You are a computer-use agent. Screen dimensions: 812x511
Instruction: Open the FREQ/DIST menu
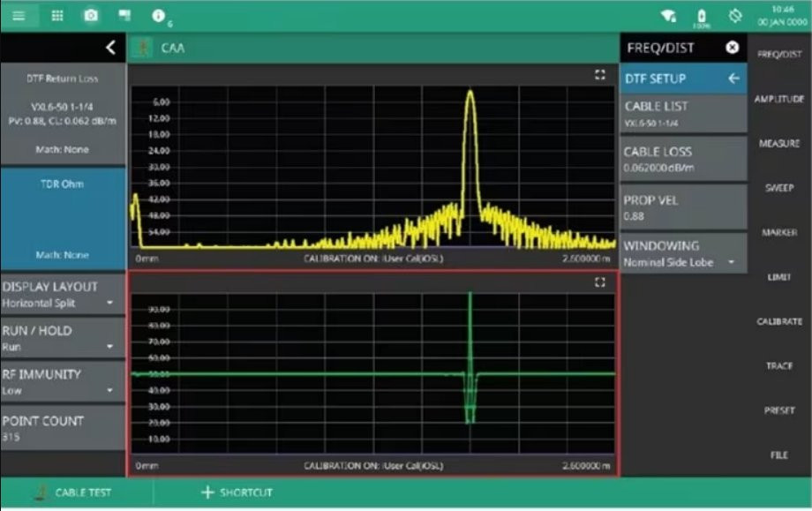[x=779, y=54]
